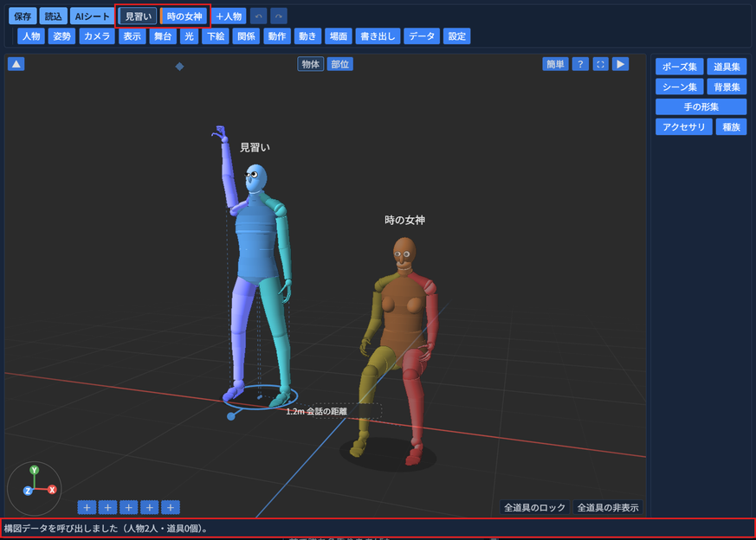Click the redo arrow icon

279,16
